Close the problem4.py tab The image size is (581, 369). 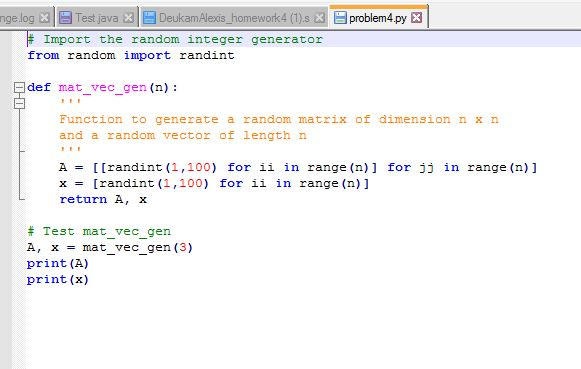(x=417, y=17)
